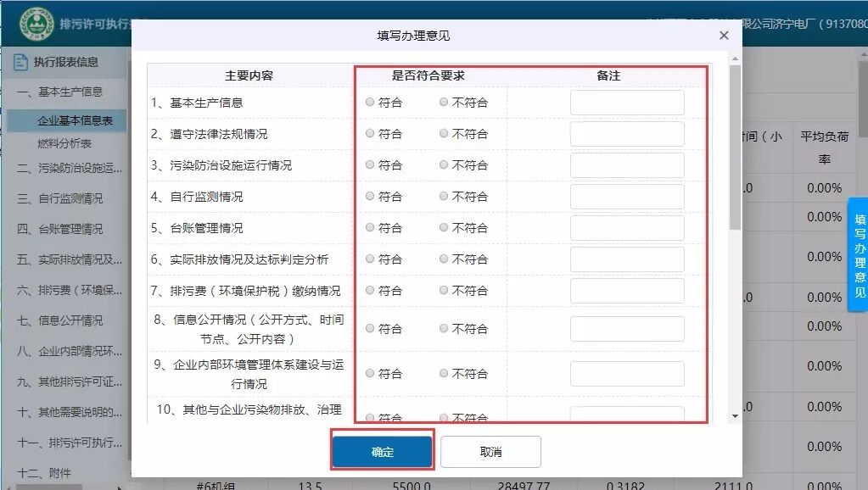Select 燃料分析表 in the sidebar
868x490 pixels.
[x=64, y=143]
